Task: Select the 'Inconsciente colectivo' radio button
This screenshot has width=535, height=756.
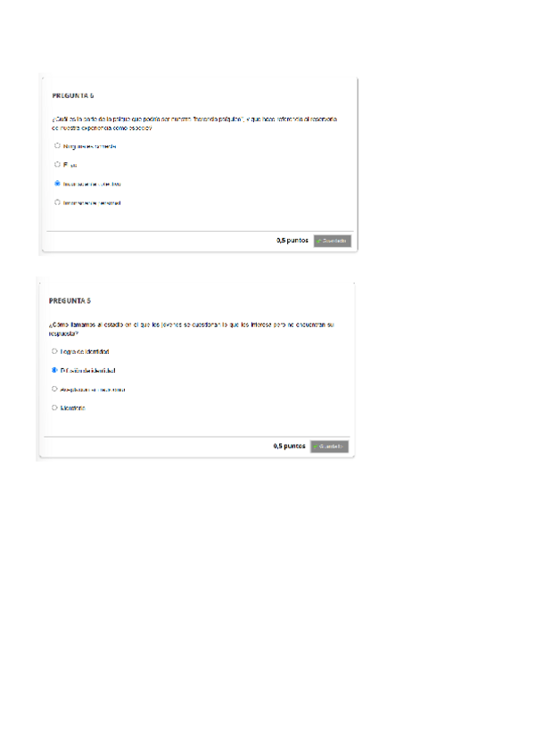Action: [57, 184]
